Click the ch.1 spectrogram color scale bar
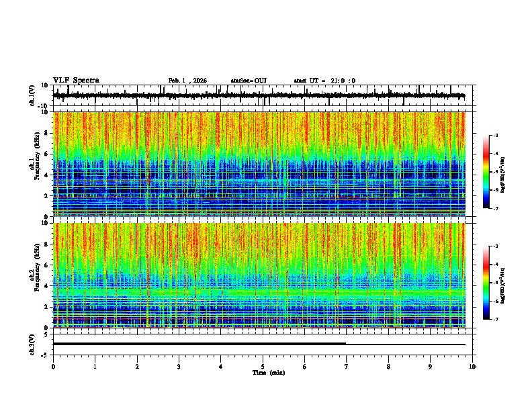The width and height of the screenshot is (532, 411). (486, 172)
